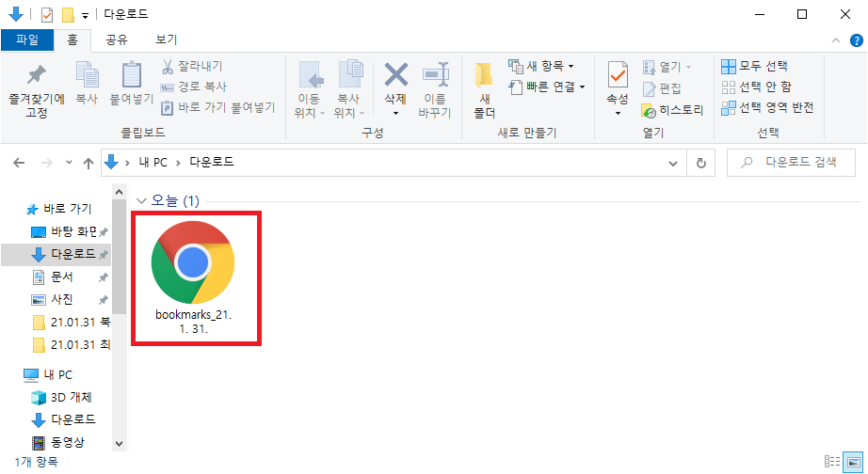868x474 pixels.
Task: Refresh the 다운로드 folder
Action: (700, 163)
